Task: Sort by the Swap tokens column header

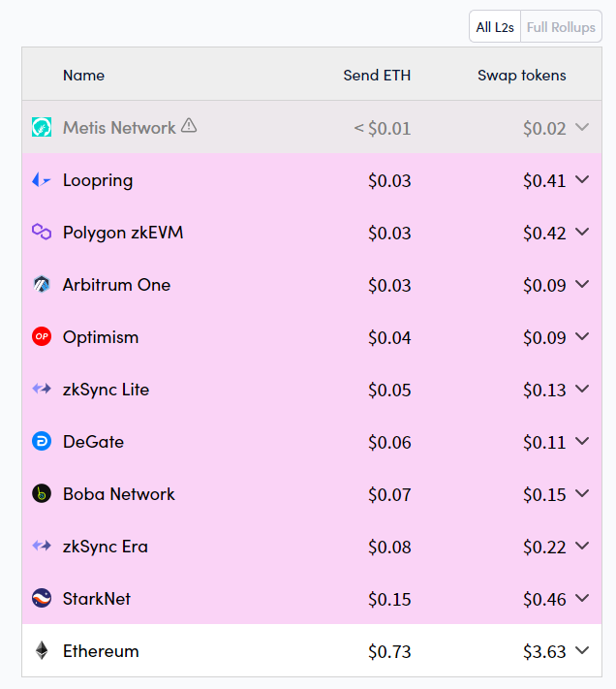Action: point(521,75)
